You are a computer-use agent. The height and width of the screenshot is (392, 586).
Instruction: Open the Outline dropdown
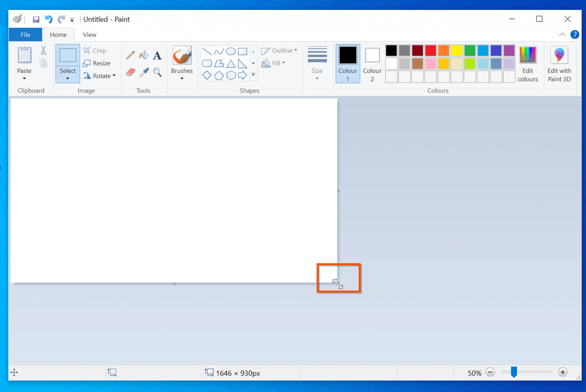[280, 50]
